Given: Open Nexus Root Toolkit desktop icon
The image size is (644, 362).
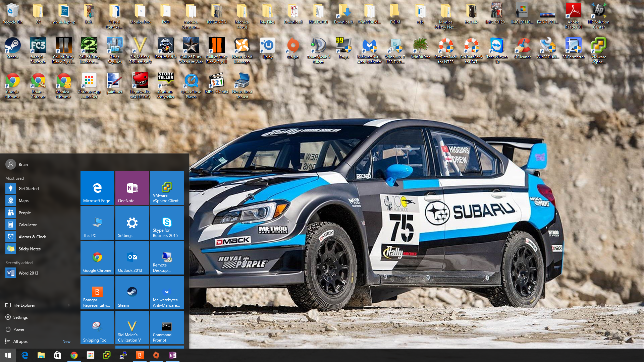Looking at the screenshot, I should point(242,86).
